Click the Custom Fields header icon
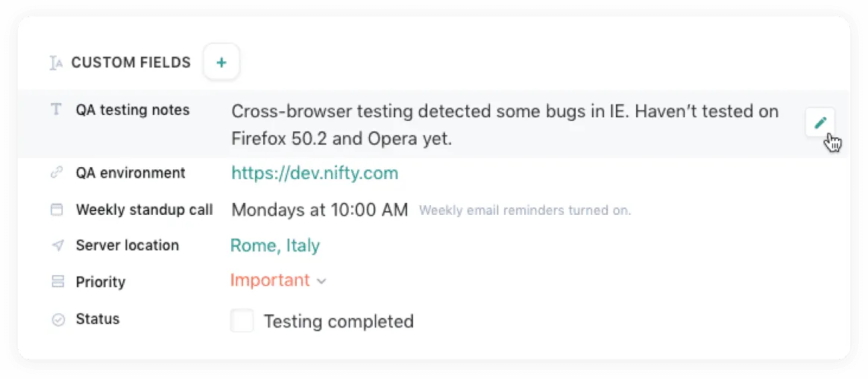868x379 pixels. 56,63
